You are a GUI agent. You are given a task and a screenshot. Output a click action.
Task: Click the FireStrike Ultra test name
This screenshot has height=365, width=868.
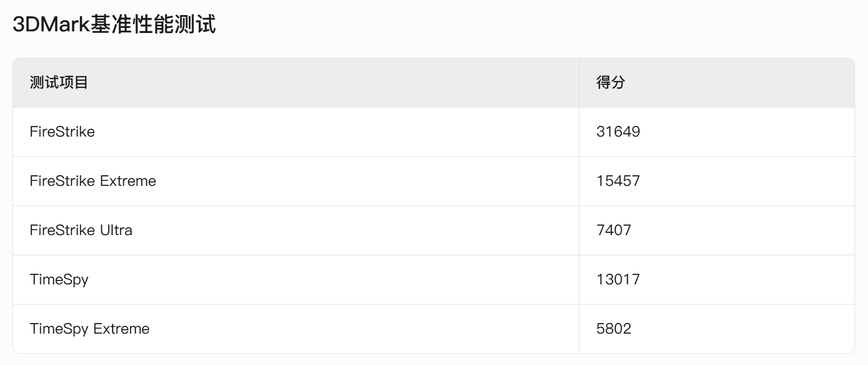click(81, 230)
